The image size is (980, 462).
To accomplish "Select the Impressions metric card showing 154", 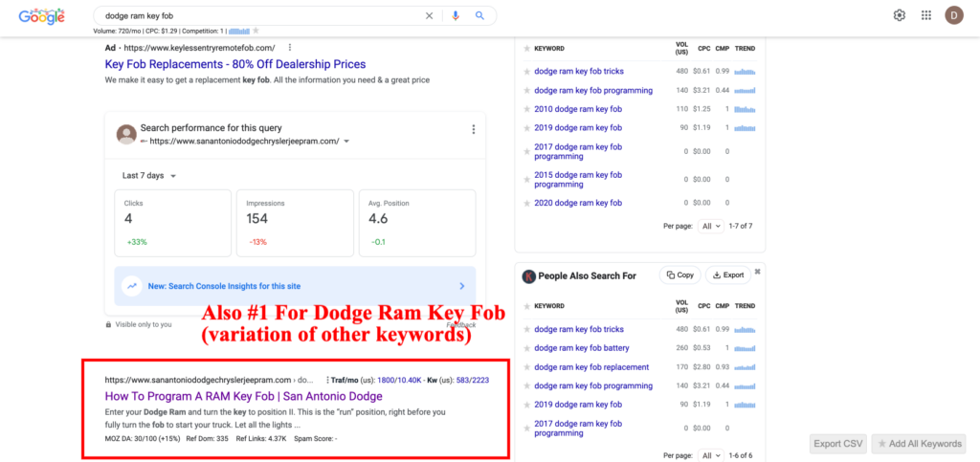I will 295,223.
